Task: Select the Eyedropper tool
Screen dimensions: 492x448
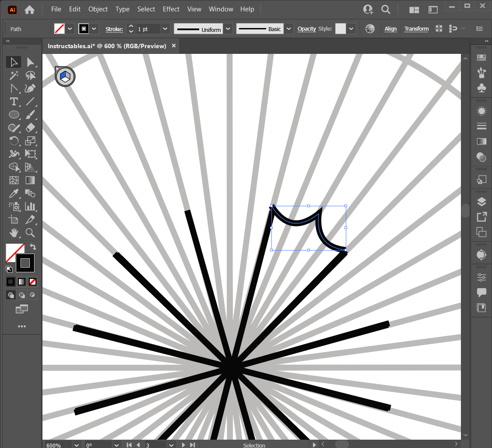Action: (x=14, y=194)
